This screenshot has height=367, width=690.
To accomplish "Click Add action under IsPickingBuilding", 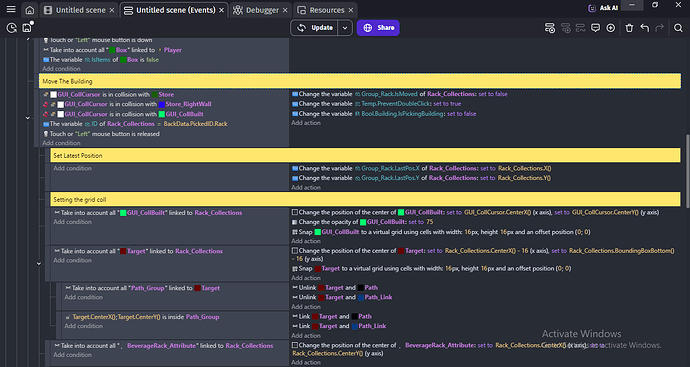I will coord(306,123).
